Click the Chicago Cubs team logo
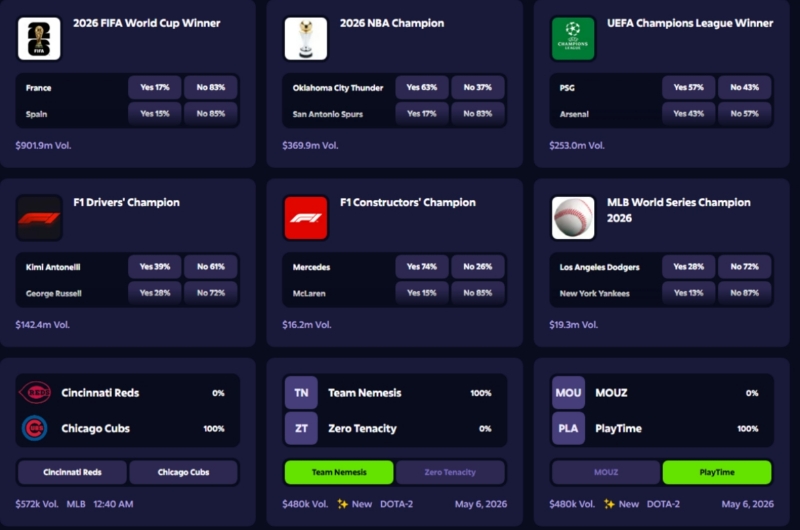800x530 pixels. [x=35, y=428]
